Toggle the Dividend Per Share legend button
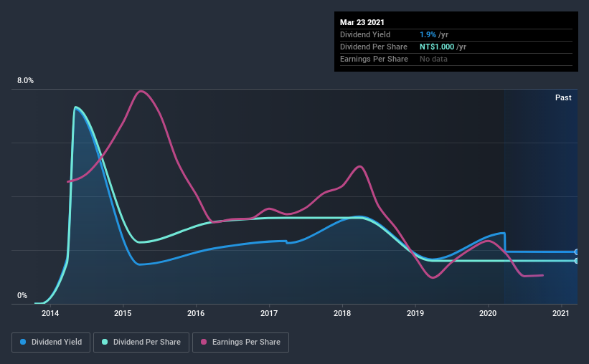This screenshot has height=364, width=589. coord(141,343)
